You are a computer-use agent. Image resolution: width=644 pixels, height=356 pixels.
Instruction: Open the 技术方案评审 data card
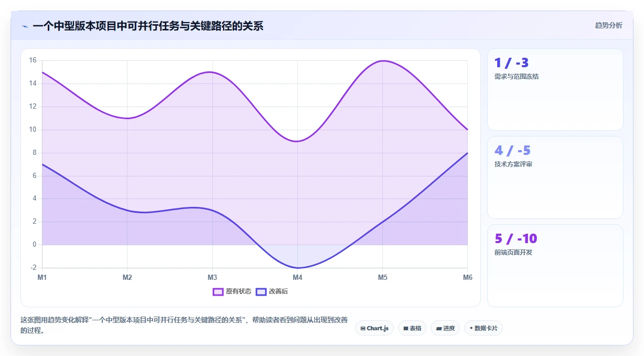pos(555,177)
